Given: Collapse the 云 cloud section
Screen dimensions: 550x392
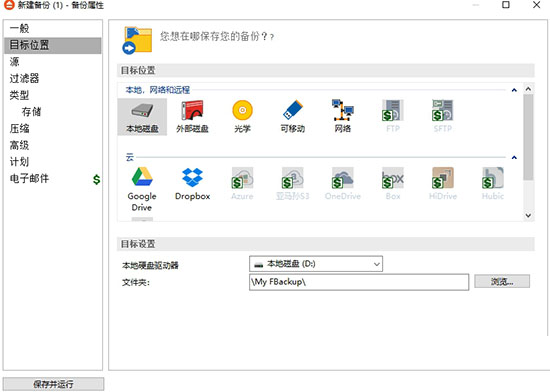Looking at the screenshot, I should click(514, 158).
